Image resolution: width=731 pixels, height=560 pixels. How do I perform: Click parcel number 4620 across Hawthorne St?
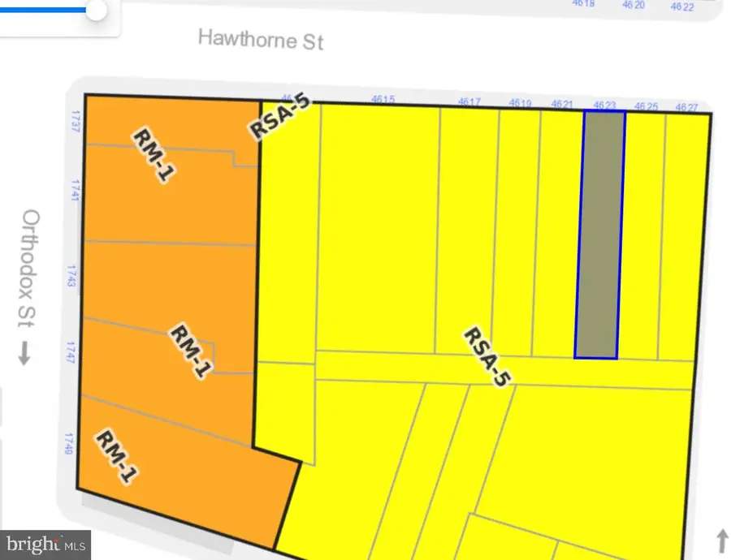632,6
